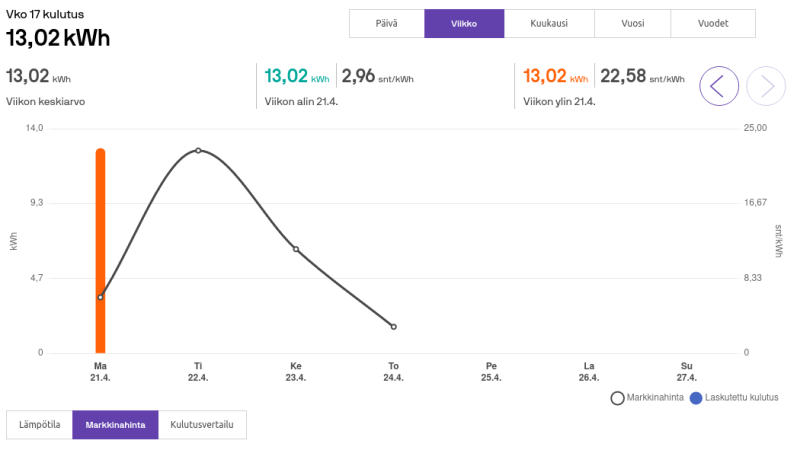
Task: Show the Lämpötila overlay
Action: click(39, 425)
